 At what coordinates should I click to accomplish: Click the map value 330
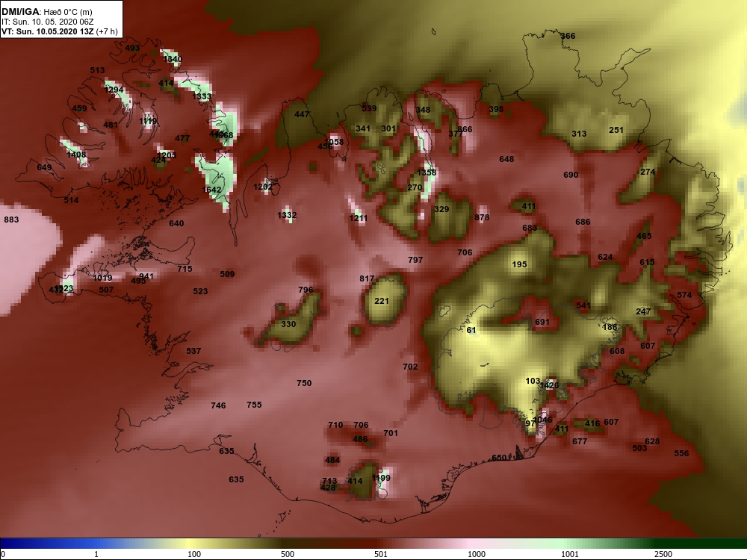288,324
